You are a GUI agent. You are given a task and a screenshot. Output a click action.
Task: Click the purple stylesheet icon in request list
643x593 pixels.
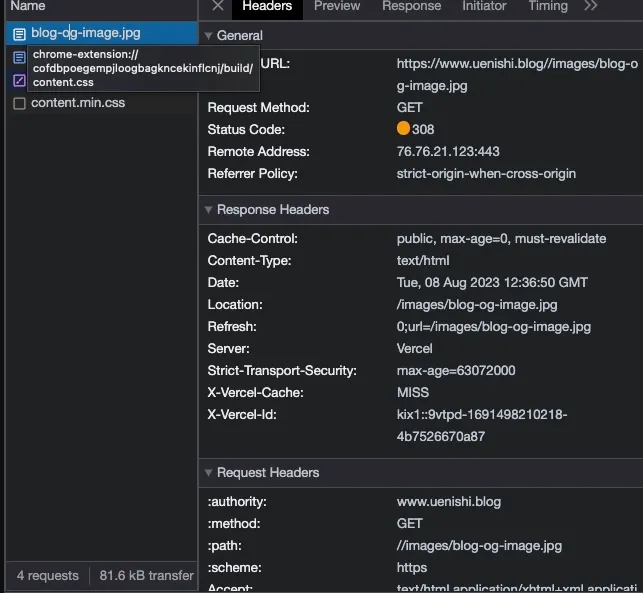click(19, 80)
